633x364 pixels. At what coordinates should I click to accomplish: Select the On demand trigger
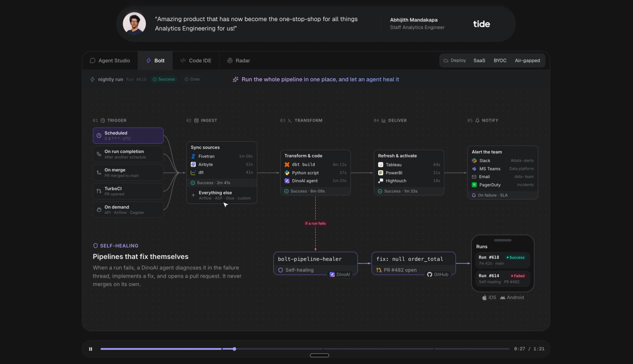(x=128, y=210)
